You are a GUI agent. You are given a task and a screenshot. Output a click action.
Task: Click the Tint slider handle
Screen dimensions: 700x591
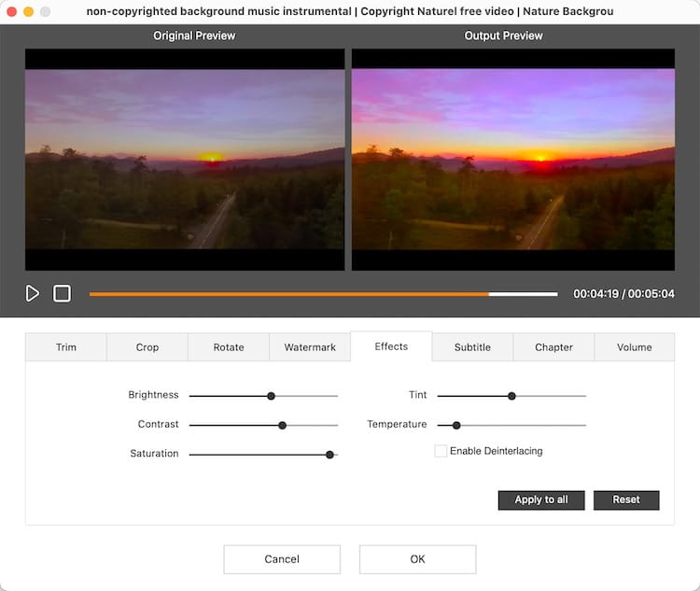511,396
